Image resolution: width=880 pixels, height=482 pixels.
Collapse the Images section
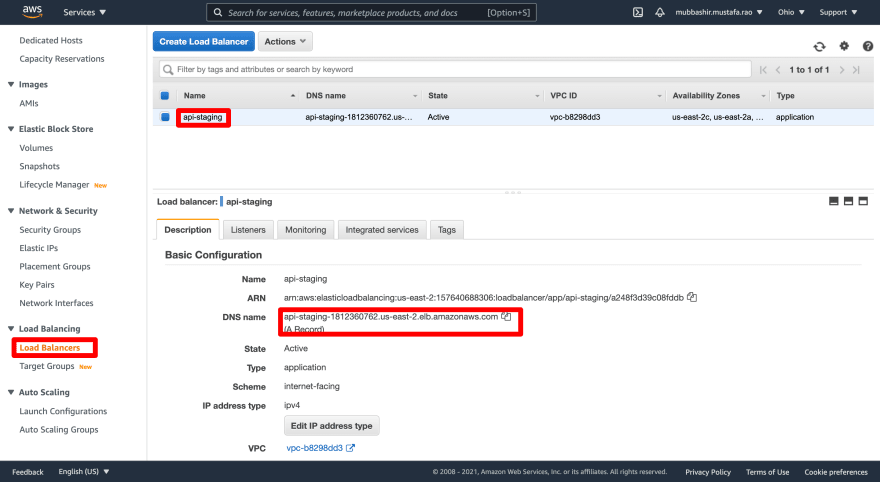point(11,84)
